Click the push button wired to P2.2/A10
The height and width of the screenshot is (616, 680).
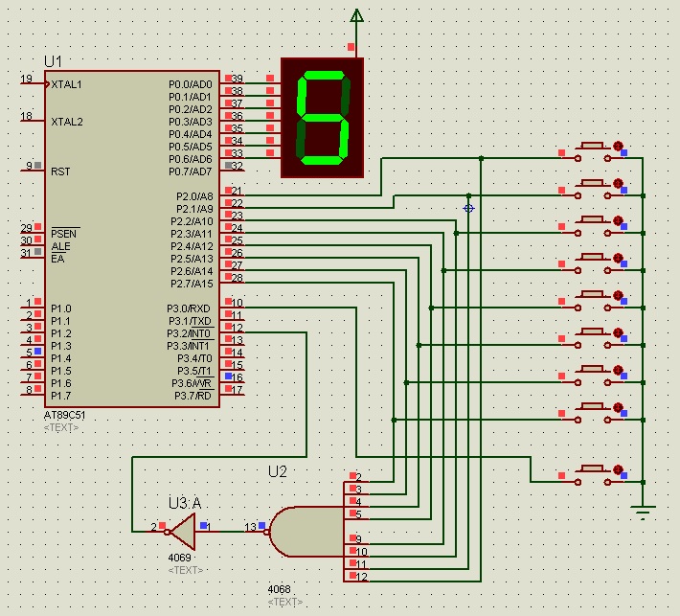click(x=593, y=226)
